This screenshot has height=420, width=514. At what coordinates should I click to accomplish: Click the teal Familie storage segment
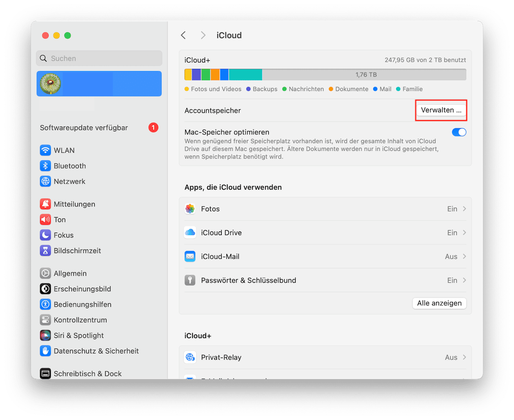(x=245, y=74)
